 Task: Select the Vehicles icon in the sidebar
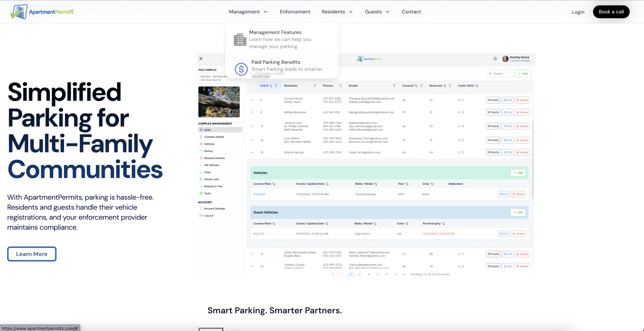(201, 144)
